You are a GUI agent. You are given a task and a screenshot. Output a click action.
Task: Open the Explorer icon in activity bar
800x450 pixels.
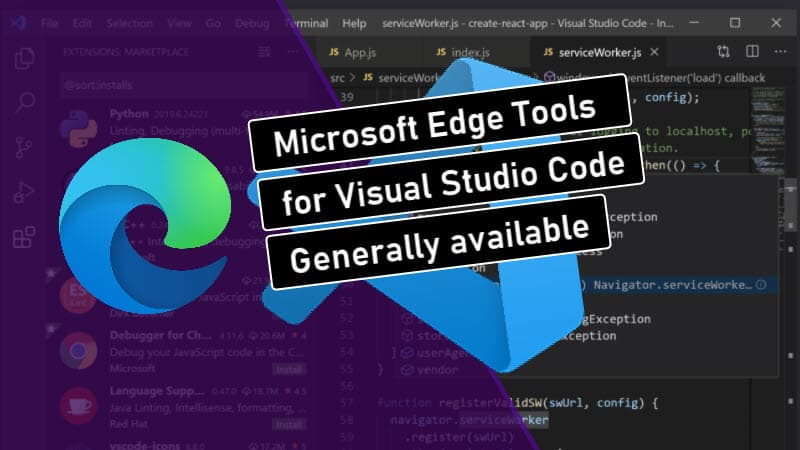(24, 58)
